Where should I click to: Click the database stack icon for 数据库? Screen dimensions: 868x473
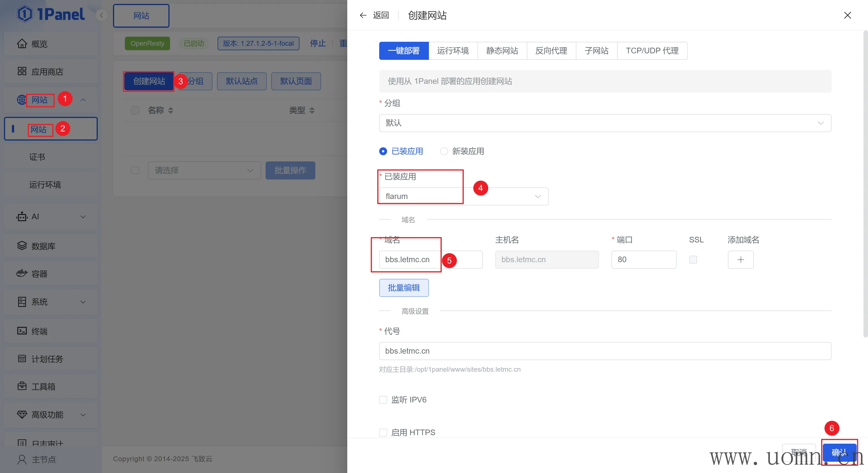22,246
